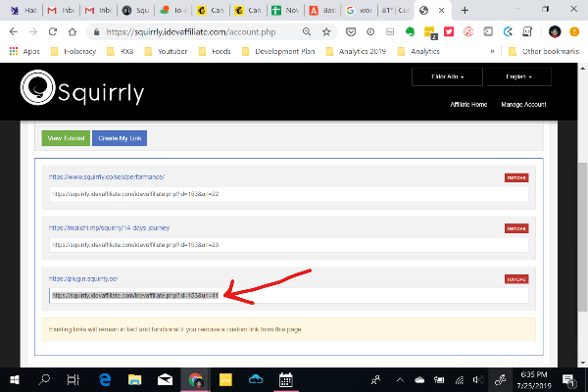Open the Analytics 2019 bookmarks folder
Screen dimensions: 588x392
pos(356,51)
